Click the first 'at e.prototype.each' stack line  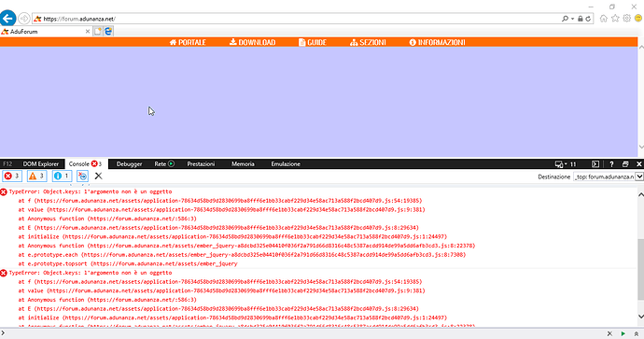pyautogui.click(x=242, y=255)
